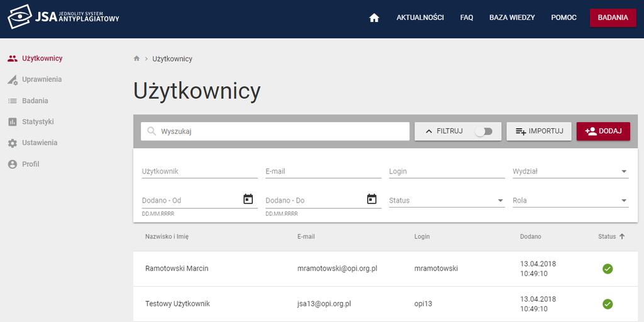Click the name Ramotowski Marcin
The height and width of the screenshot is (322, 644).
point(177,269)
